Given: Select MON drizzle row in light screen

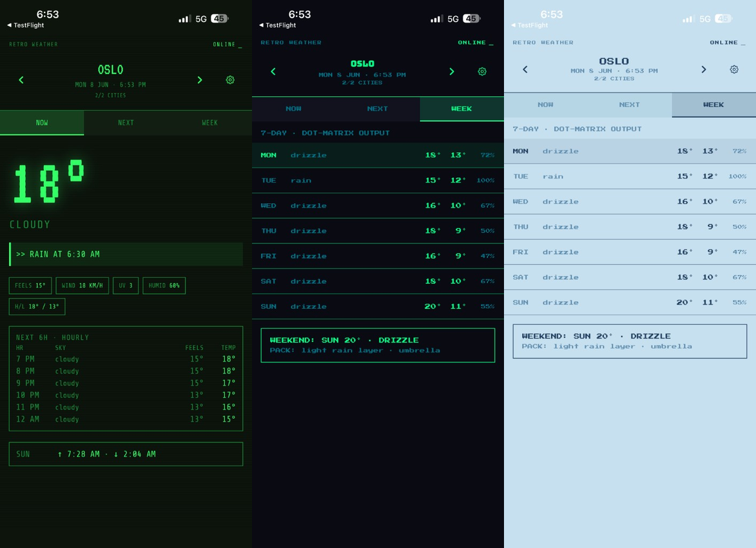Looking at the screenshot, I should tap(630, 152).
